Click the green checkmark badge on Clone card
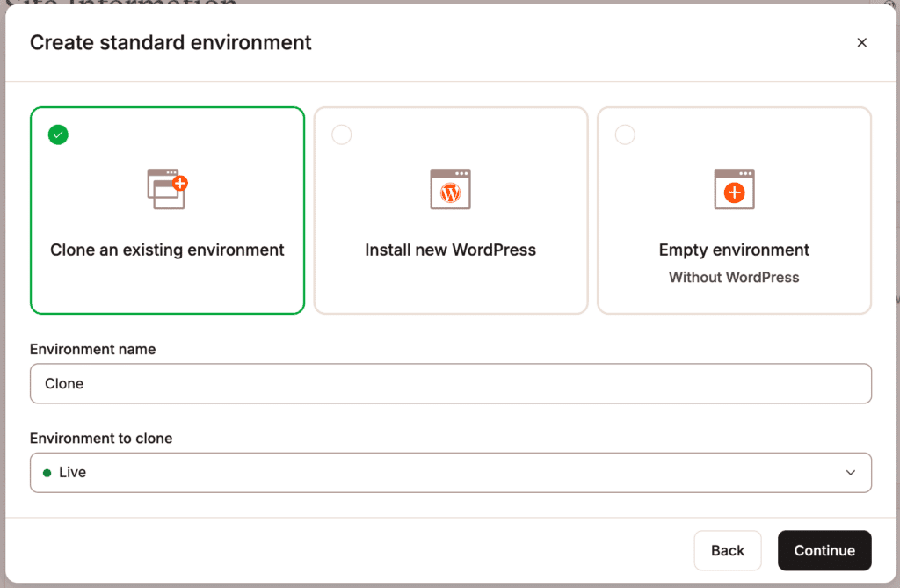Image resolution: width=900 pixels, height=588 pixels. 58,134
